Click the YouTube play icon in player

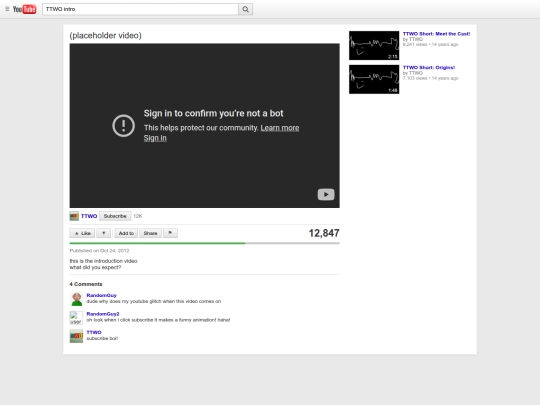(326, 195)
